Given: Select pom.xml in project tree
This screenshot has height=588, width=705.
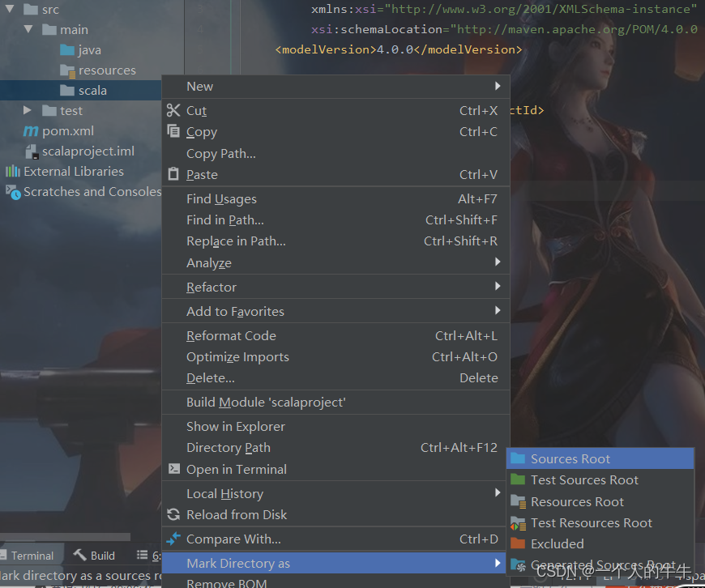Looking at the screenshot, I should [x=68, y=131].
